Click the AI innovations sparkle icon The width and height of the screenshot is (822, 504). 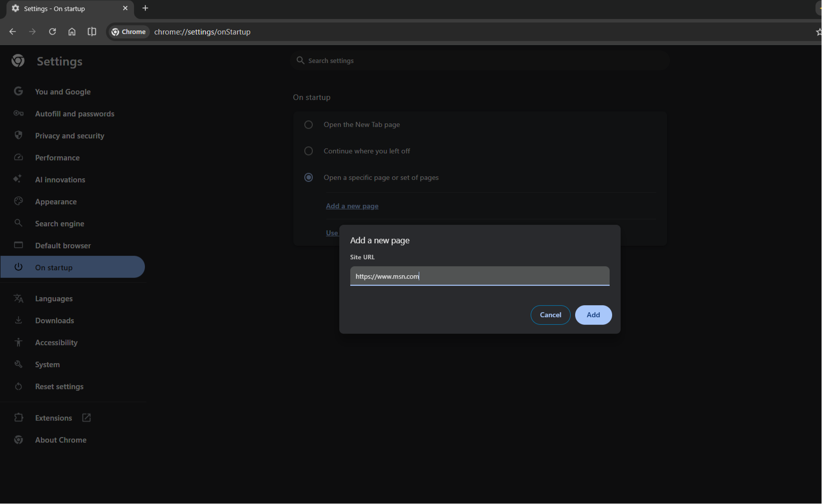tap(18, 179)
